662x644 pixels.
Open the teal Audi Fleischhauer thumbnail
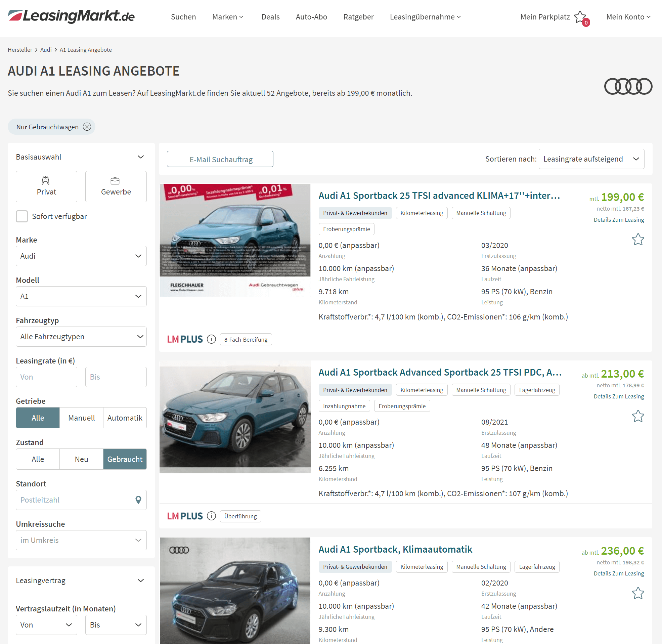click(235, 240)
